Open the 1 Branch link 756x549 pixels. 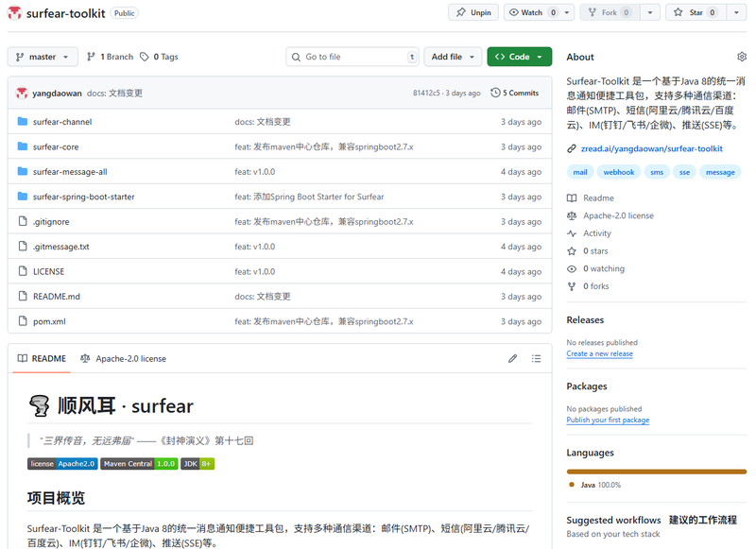click(x=110, y=57)
